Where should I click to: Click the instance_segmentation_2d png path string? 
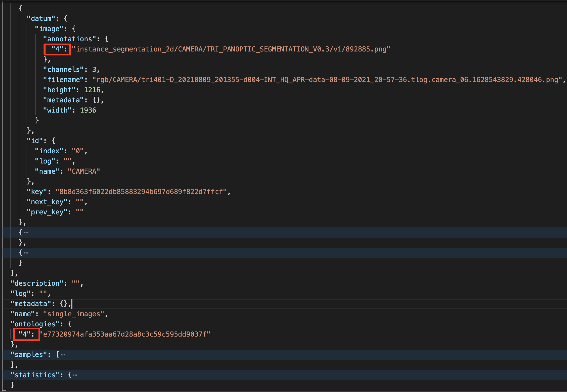click(231, 49)
